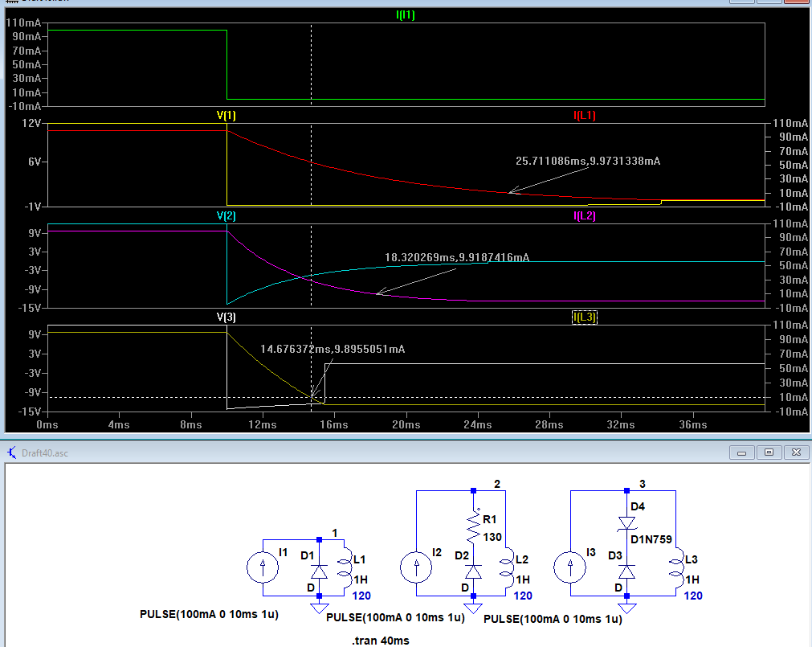Click the 1H value of inductor L1
The width and height of the screenshot is (812, 647).
tap(361, 579)
